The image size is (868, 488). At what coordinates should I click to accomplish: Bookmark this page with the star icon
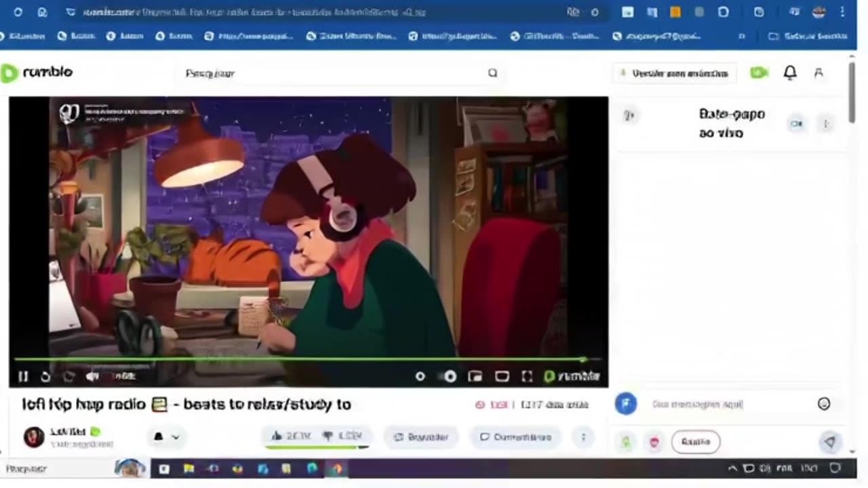pyautogui.click(x=595, y=12)
